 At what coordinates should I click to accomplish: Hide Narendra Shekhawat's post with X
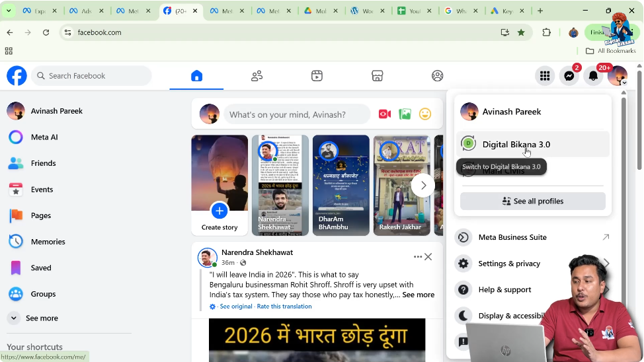(428, 257)
